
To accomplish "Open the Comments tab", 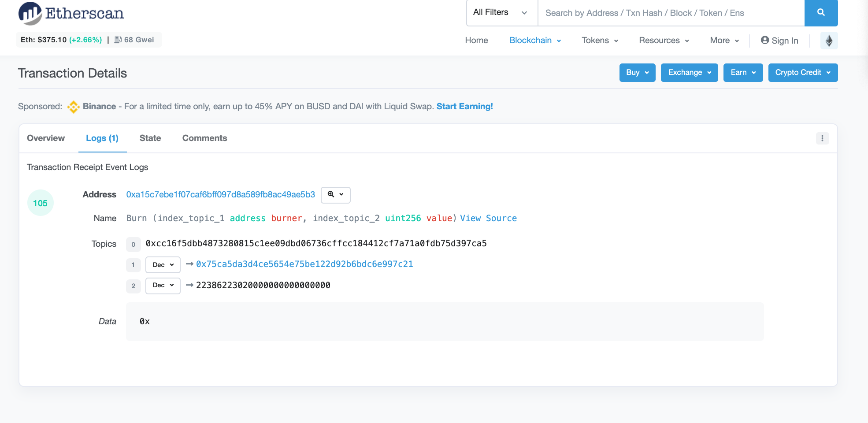I will [204, 138].
